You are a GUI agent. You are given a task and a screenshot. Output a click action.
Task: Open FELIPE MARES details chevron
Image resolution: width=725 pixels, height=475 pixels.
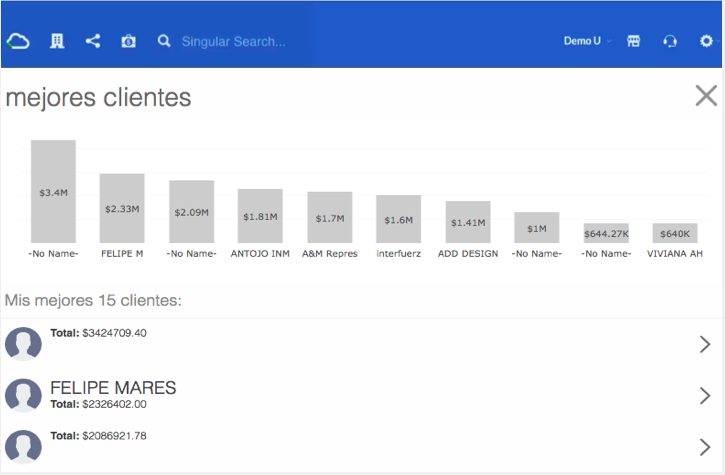click(x=705, y=396)
